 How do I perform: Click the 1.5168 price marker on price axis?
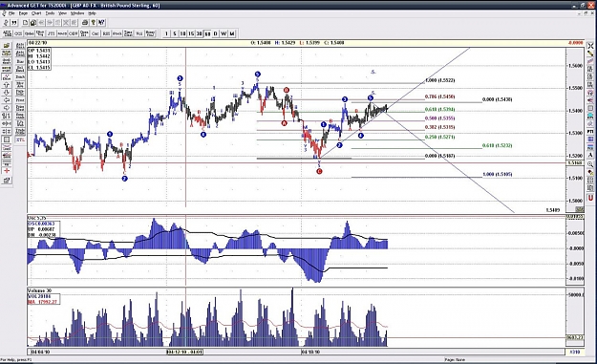pyautogui.click(x=574, y=163)
